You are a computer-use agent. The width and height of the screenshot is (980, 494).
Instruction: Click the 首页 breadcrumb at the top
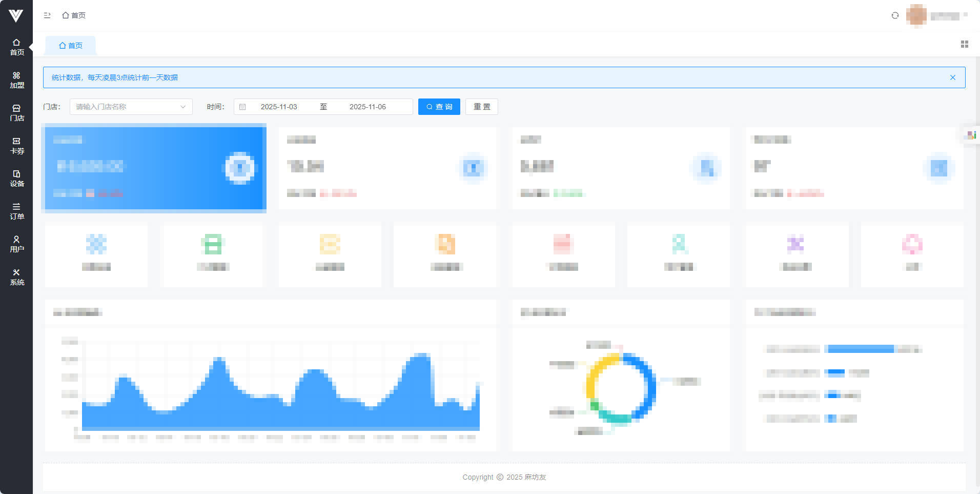[x=74, y=15]
